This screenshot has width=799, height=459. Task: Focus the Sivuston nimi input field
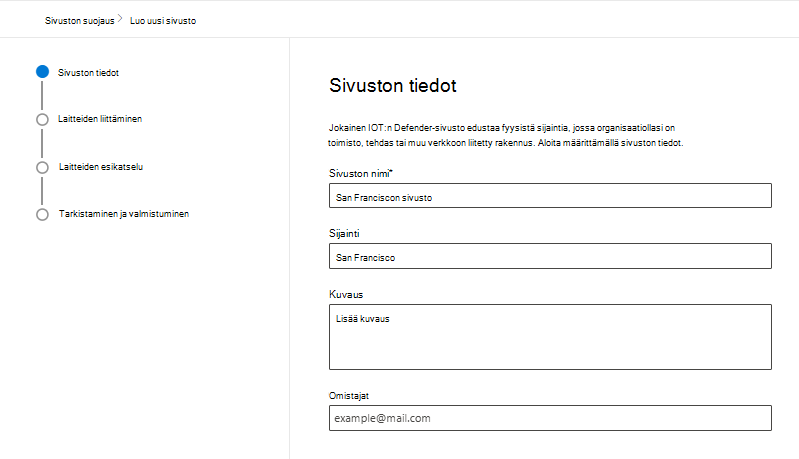pos(550,196)
